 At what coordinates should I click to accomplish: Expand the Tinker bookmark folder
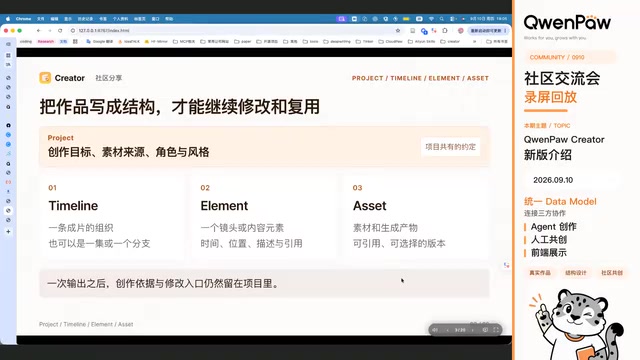tap(364, 42)
